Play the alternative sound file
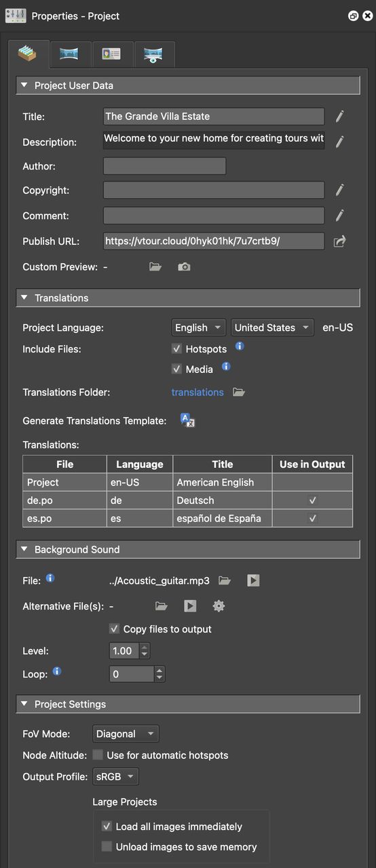Viewport: 376px width, 868px height. click(190, 606)
